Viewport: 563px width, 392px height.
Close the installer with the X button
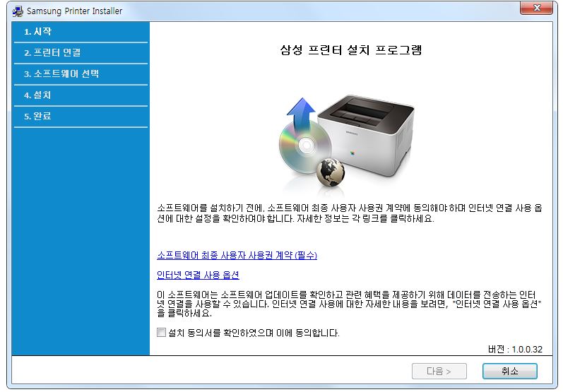pyautogui.click(x=536, y=8)
